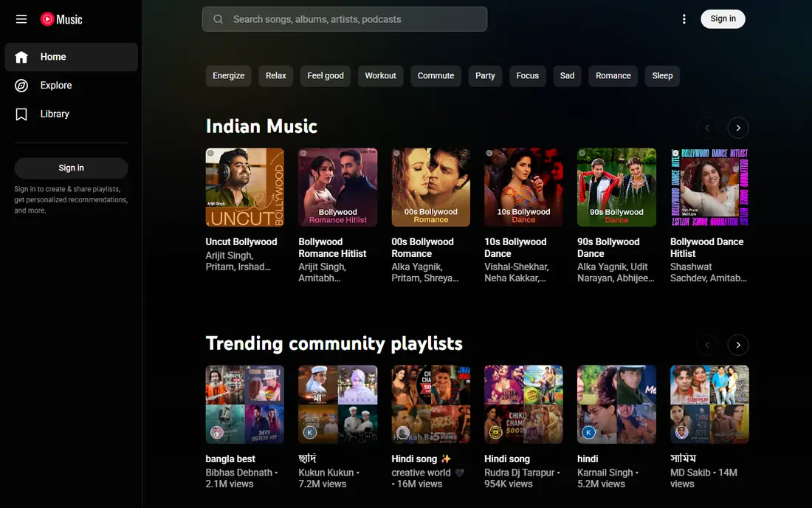Open Karnail Singh's hindi playlist thumbnail
Image resolution: width=812 pixels, height=508 pixels.
pyautogui.click(x=617, y=405)
